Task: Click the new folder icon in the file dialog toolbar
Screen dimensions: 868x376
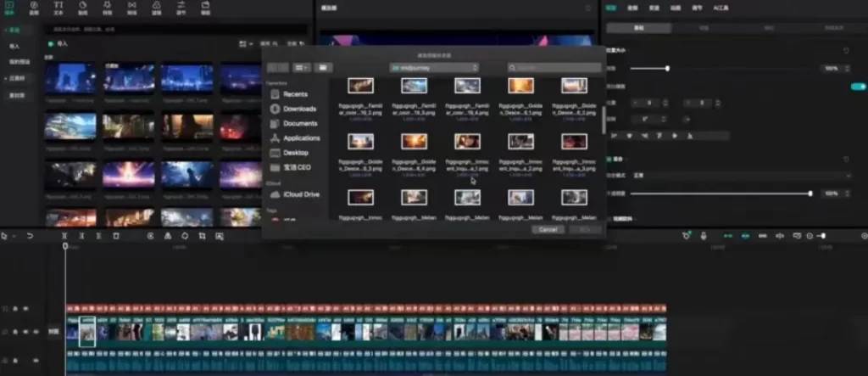Action: [x=323, y=68]
